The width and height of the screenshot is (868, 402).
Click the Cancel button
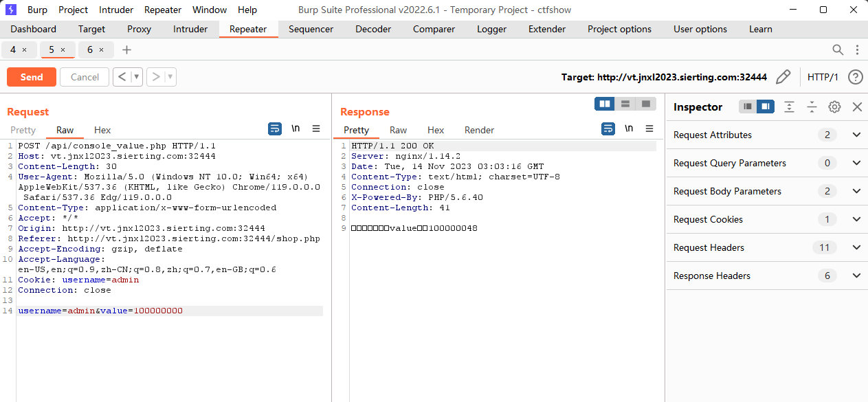pos(85,77)
